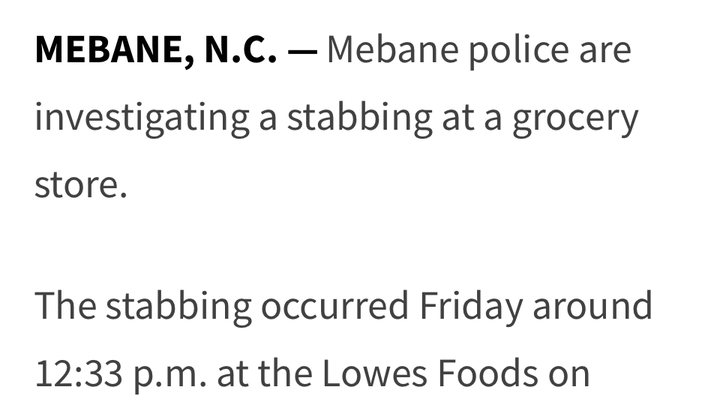Viewport: 720px width, 405px height.
Task: Click the word "are" following police
Action: [x=605, y=53]
